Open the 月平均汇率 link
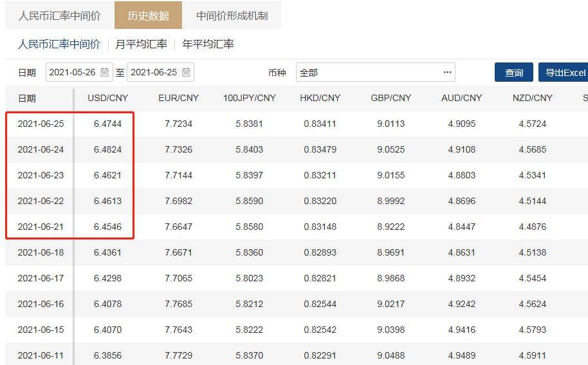The image size is (588, 365). coord(141,44)
